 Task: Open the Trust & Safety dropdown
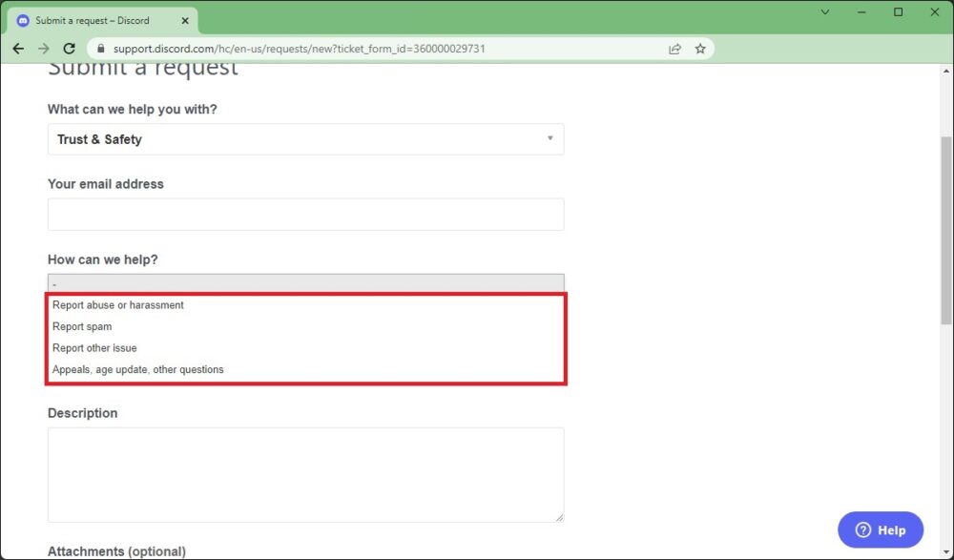305,139
